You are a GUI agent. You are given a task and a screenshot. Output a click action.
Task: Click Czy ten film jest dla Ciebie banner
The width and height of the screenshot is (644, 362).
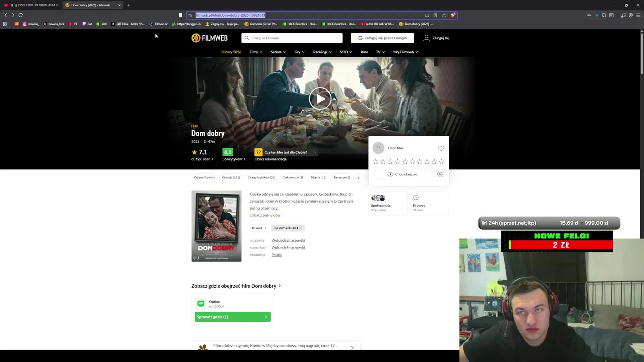[x=286, y=152]
